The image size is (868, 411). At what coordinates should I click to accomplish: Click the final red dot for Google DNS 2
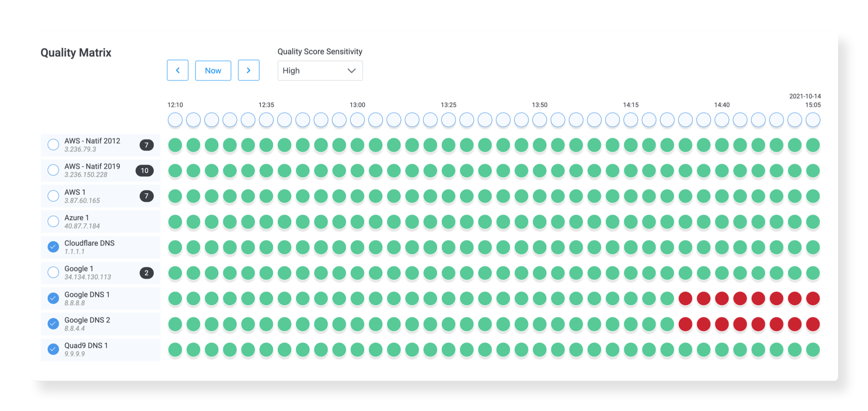(813, 324)
